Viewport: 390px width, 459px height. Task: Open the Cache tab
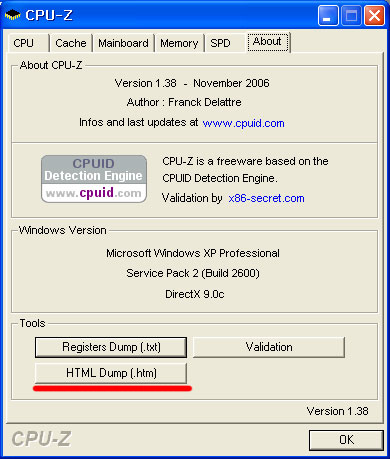(x=71, y=43)
